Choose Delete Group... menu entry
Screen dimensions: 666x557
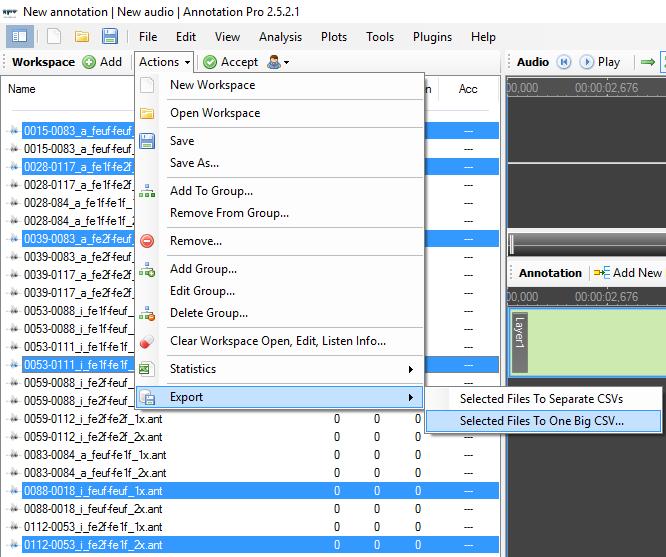pos(279,313)
